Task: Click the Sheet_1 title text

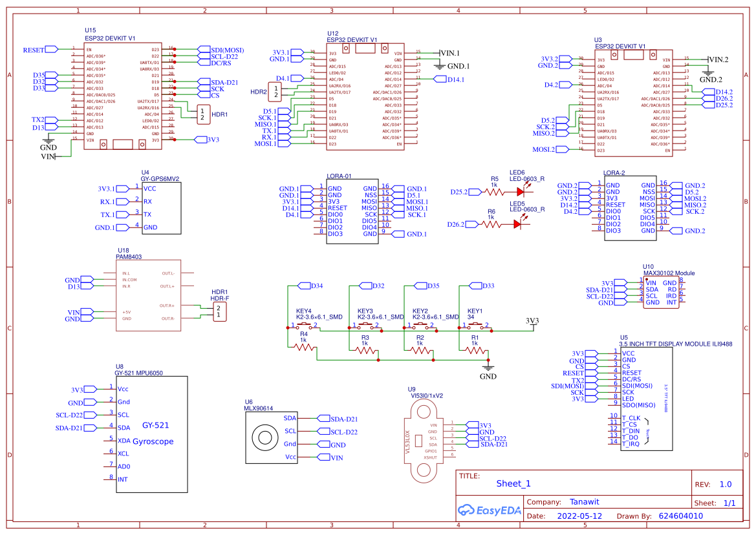Action: click(x=513, y=483)
